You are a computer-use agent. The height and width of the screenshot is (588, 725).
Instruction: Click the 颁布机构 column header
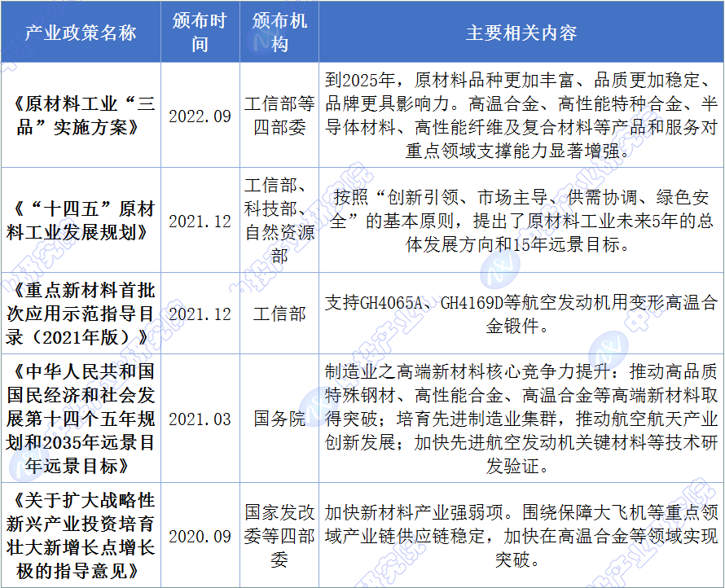pos(279,33)
